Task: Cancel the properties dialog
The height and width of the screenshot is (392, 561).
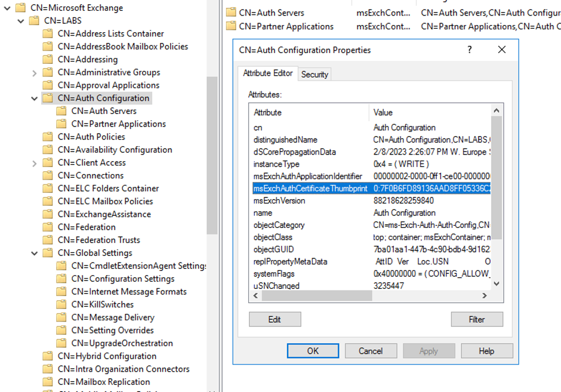Action: 371,351
